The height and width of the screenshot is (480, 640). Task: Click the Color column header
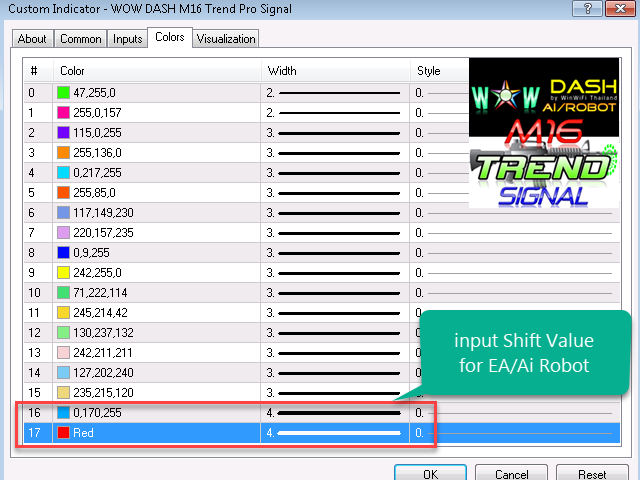click(x=157, y=71)
